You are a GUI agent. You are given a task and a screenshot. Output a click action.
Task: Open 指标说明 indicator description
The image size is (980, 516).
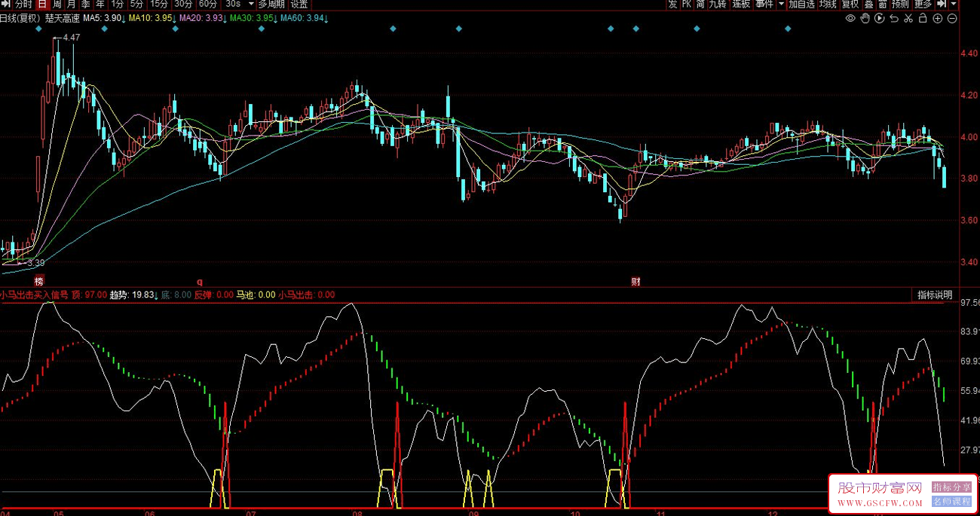(935, 295)
